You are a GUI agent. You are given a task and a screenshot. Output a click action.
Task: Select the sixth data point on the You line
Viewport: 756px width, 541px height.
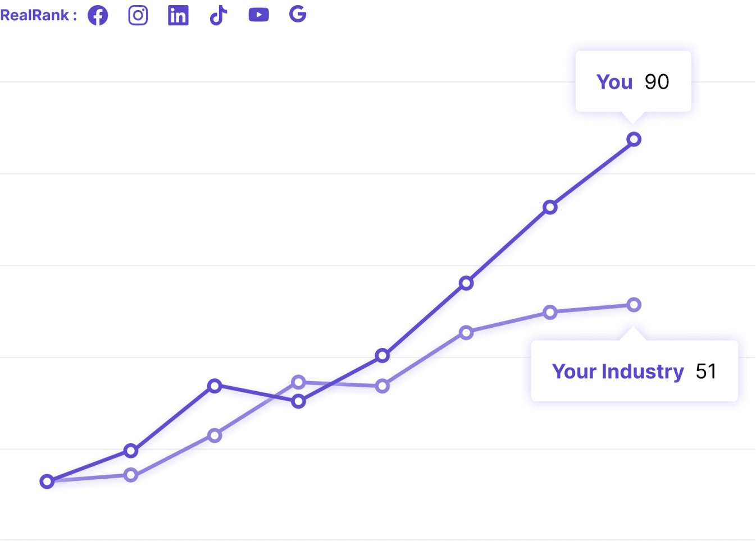(x=466, y=283)
